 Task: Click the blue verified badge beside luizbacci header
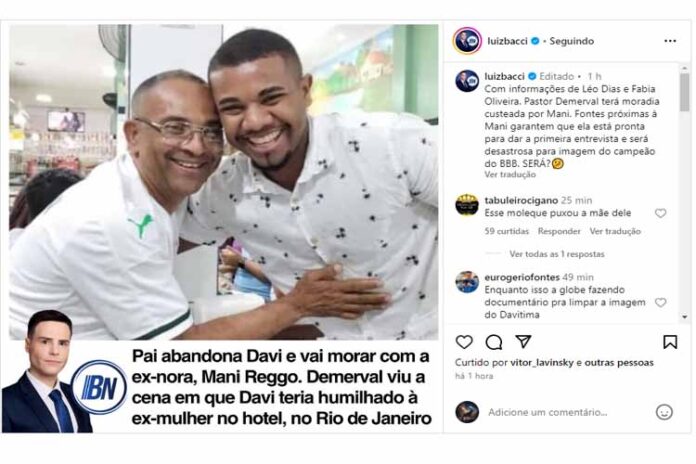535,41
